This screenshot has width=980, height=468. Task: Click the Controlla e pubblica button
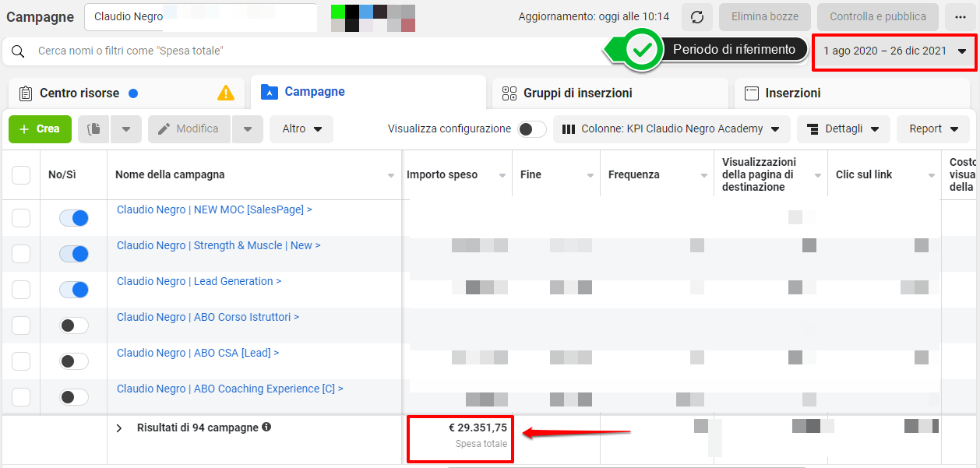coord(878,16)
